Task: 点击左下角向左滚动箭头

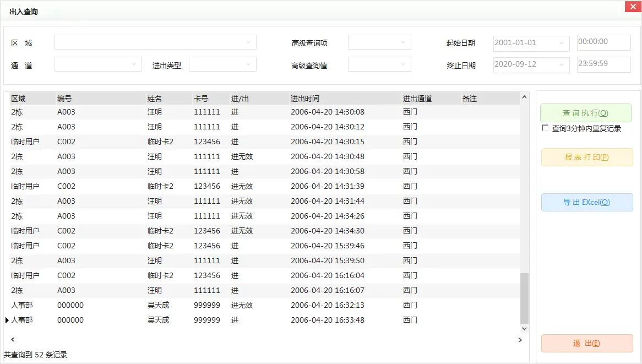Action: tap(13, 340)
